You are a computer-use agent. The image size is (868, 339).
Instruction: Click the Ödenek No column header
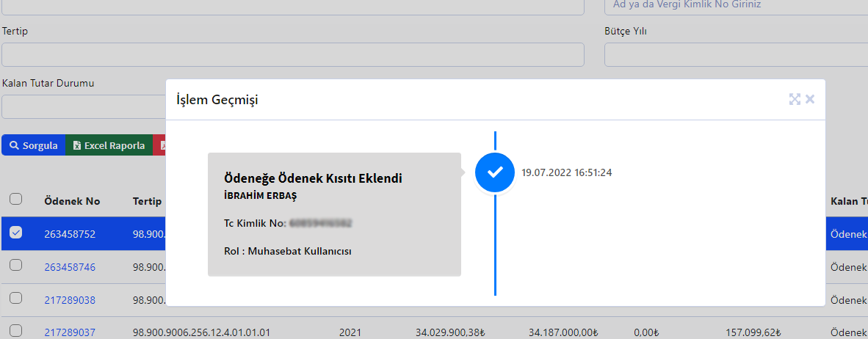[x=72, y=201]
